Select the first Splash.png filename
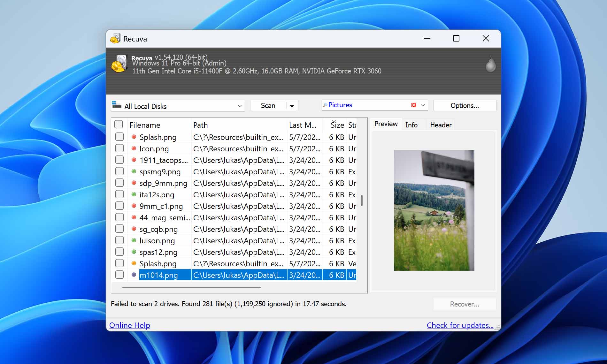Screen dimensions: 607x364 158,137
